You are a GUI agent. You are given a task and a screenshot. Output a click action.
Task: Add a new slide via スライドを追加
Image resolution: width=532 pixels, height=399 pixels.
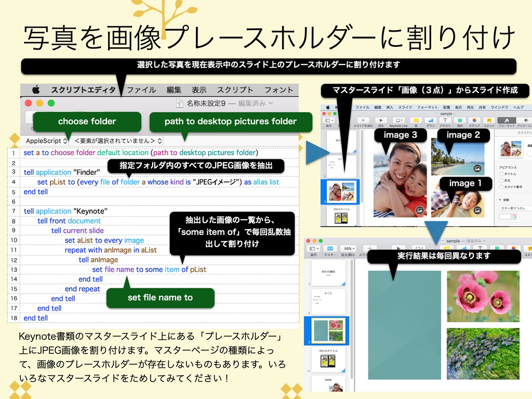tap(363, 120)
